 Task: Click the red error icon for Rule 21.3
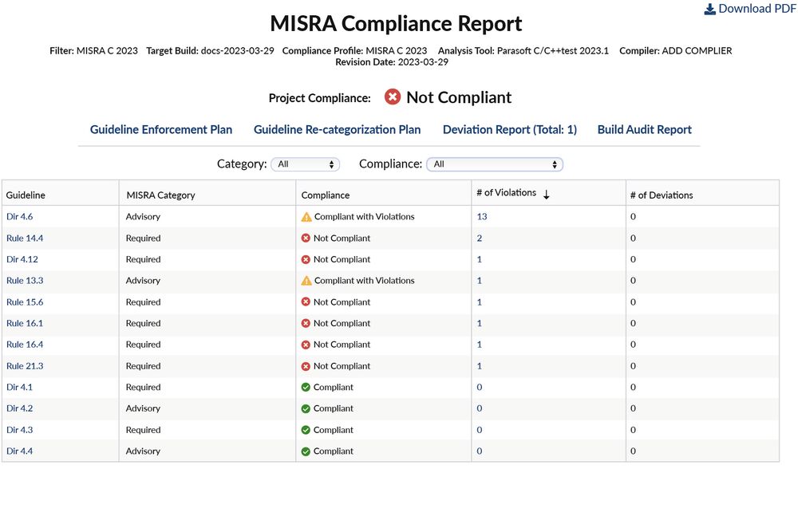[306, 366]
